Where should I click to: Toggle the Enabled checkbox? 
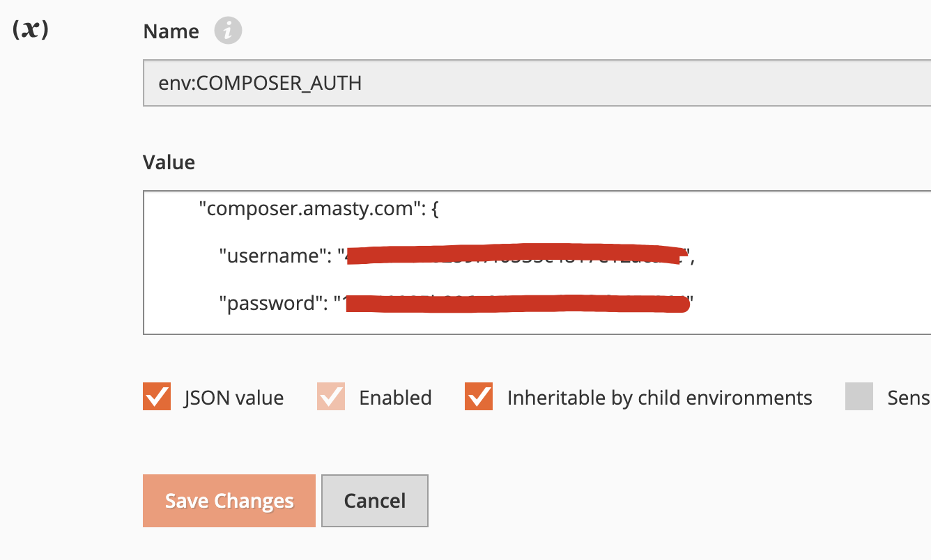click(331, 396)
